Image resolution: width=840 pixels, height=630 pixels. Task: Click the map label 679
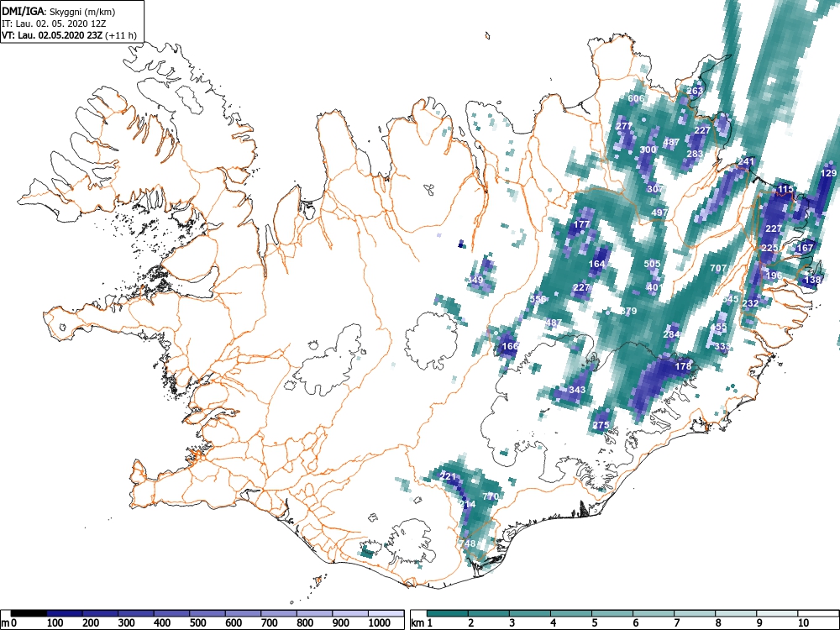click(x=628, y=311)
